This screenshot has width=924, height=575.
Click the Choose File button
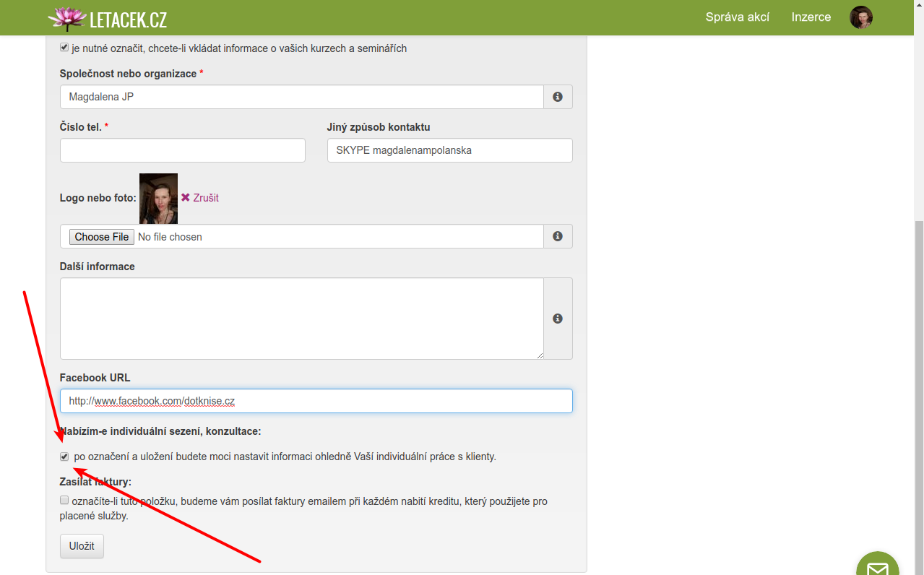point(102,237)
